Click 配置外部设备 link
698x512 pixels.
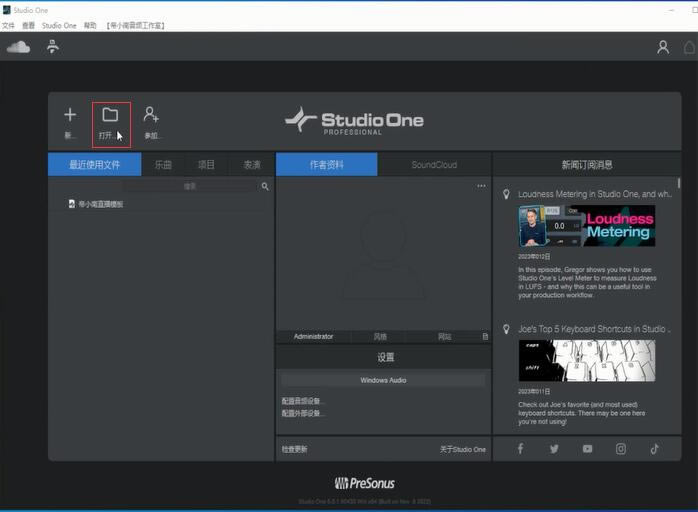click(x=304, y=413)
